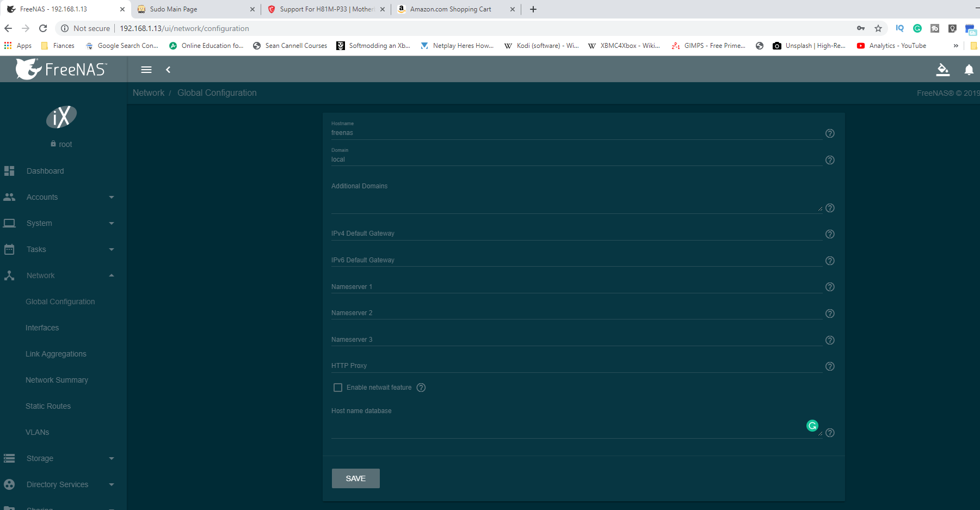Enable the netwait feature checkbox

pos(338,388)
